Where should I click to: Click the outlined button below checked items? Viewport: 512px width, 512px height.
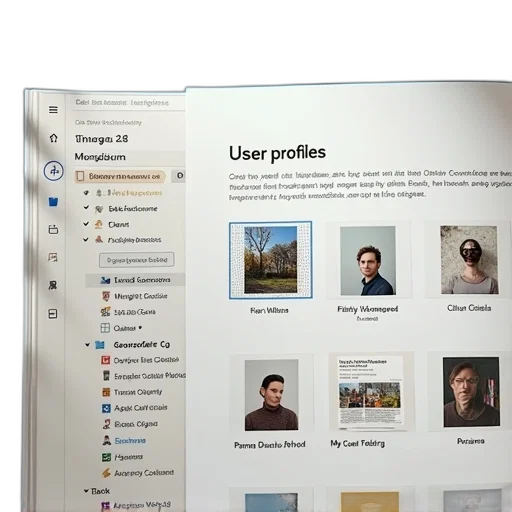pos(137,260)
